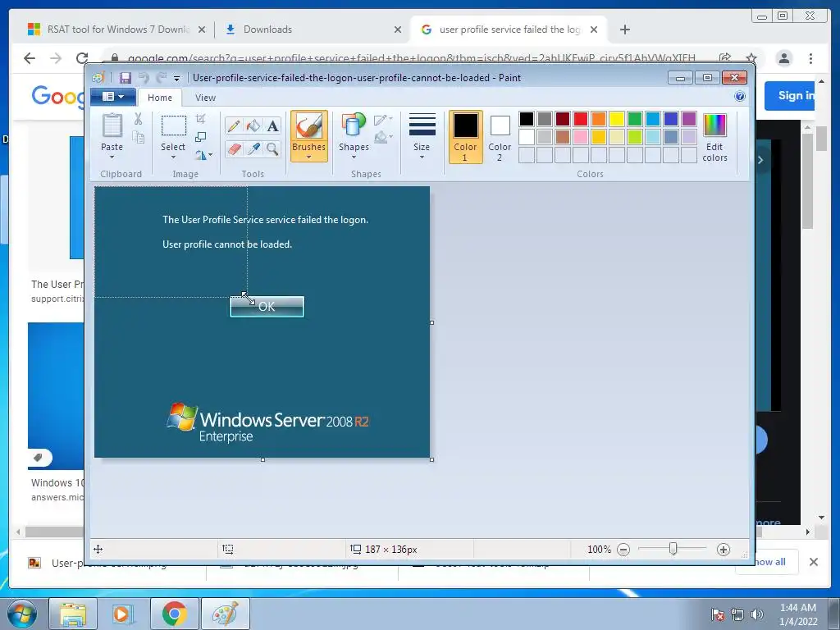840x630 pixels.
Task: Select the Text tool (A)
Action: click(x=272, y=126)
